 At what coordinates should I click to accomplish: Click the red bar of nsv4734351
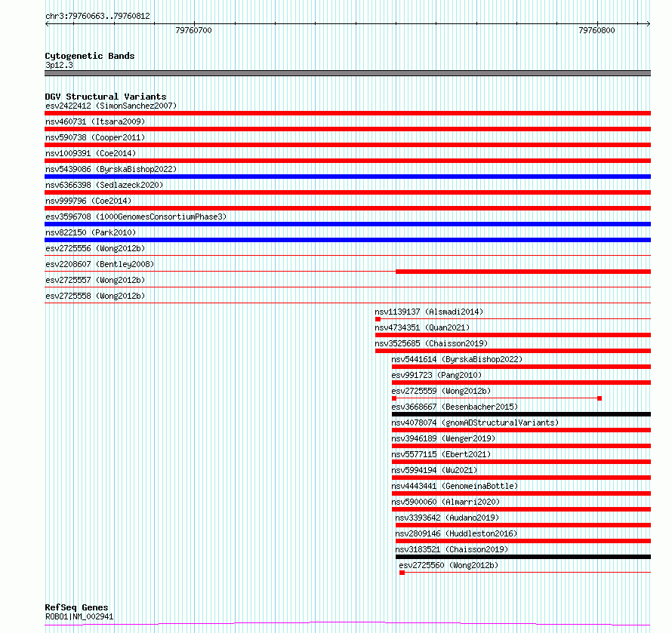click(x=513, y=335)
